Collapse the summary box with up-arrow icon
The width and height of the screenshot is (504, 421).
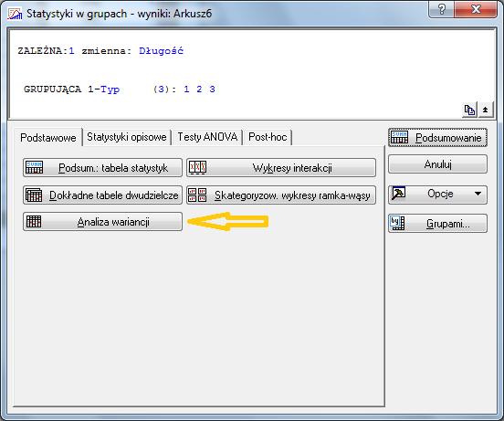click(x=486, y=111)
